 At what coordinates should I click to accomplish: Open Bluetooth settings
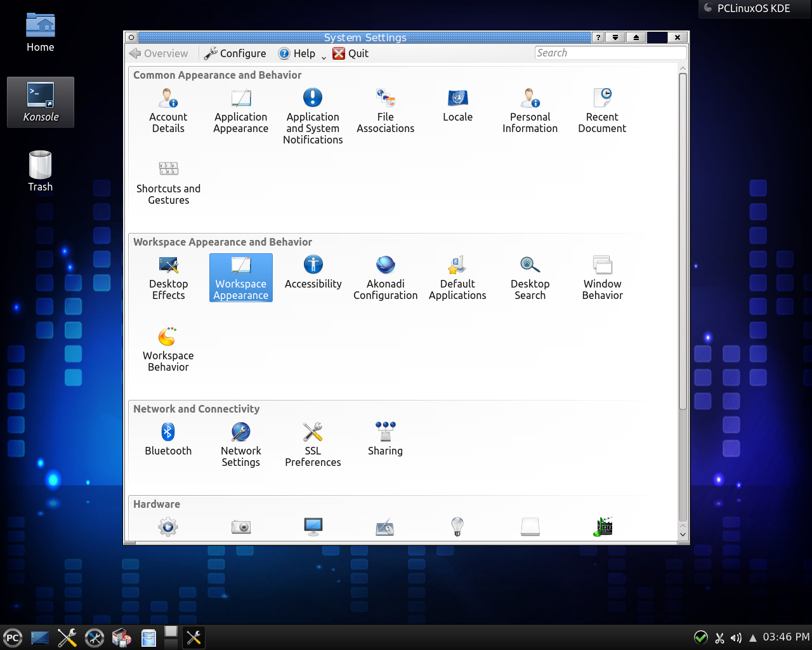[x=168, y=439]
